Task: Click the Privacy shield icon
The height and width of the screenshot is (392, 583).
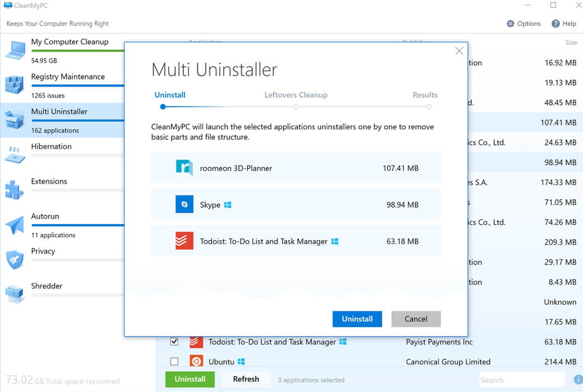Action: click(x=15, y=259)
